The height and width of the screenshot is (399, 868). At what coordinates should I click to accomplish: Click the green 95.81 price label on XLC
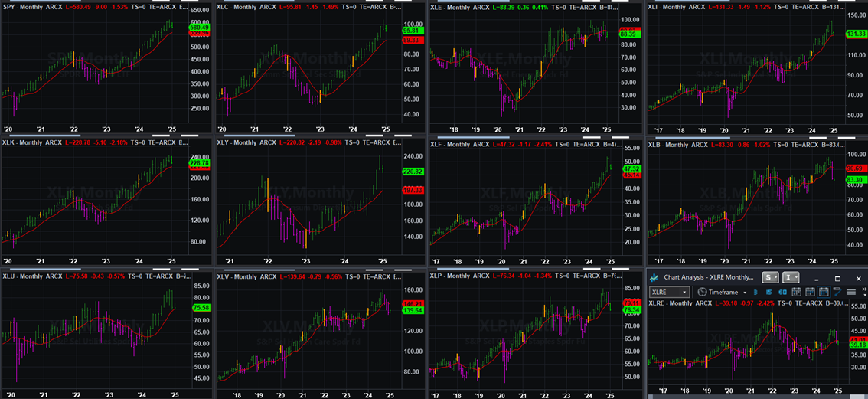(x=413, y=31)
